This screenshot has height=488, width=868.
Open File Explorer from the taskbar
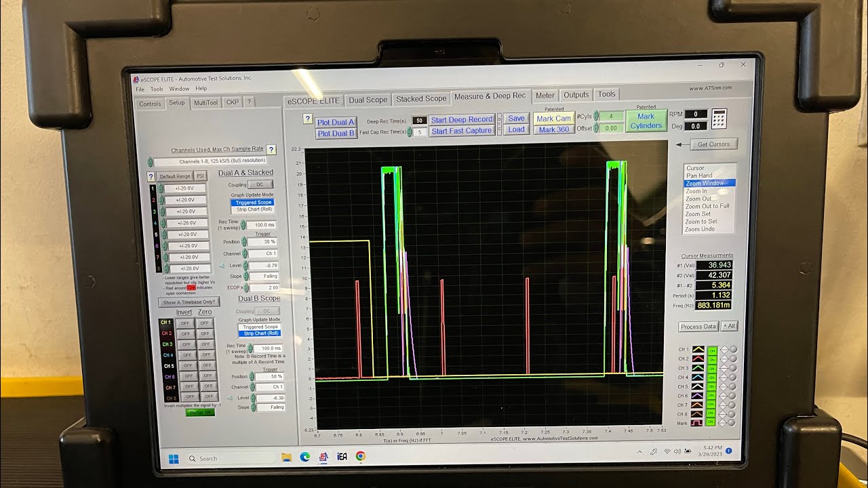286,457
